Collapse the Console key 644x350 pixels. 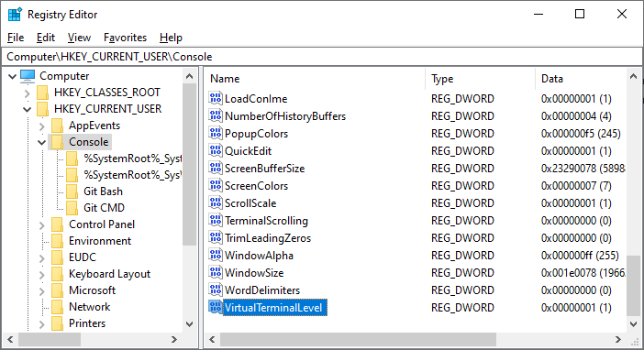pyautogui.click(x=41, y=142)
